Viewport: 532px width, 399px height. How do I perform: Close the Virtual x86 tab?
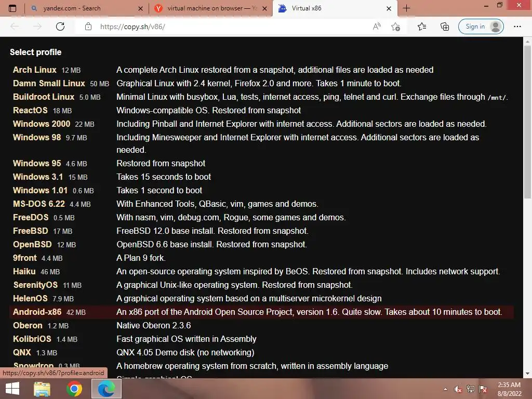[389, 8]
